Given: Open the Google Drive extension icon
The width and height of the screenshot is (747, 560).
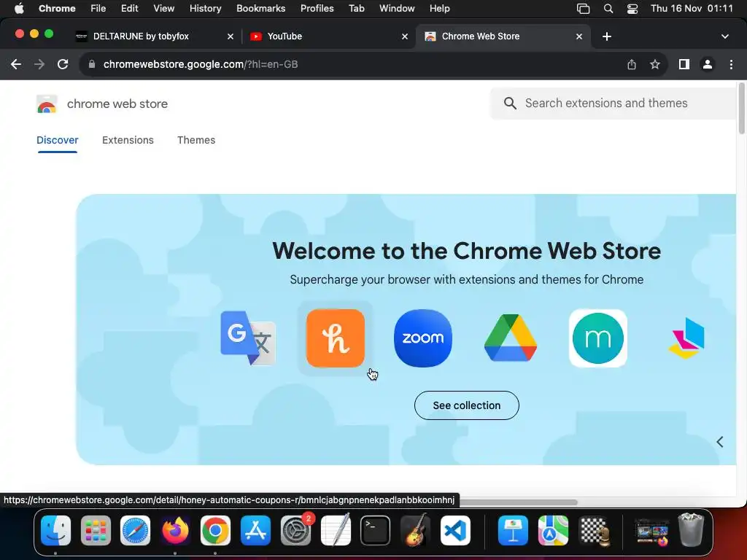Looking at the screenshot, I should 510,338.
